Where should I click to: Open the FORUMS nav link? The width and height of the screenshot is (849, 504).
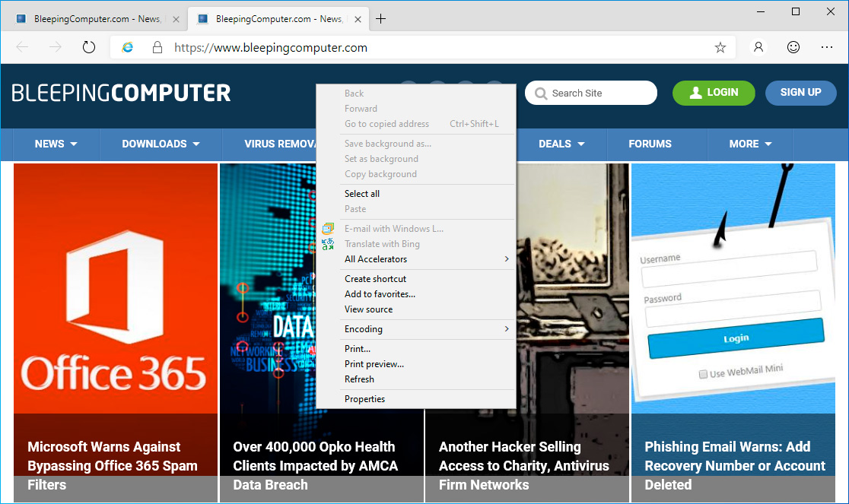(x=650, y=144)
